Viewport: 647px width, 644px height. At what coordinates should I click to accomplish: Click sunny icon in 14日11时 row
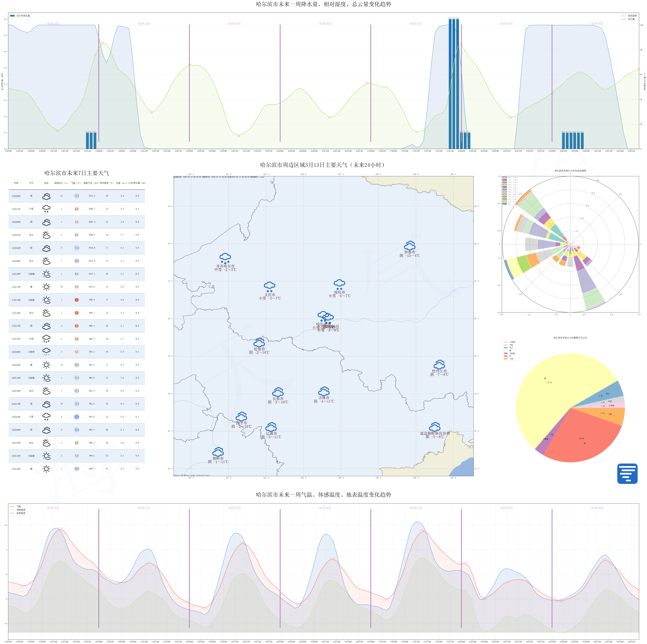pyautogui.click(x=46, y=287)
